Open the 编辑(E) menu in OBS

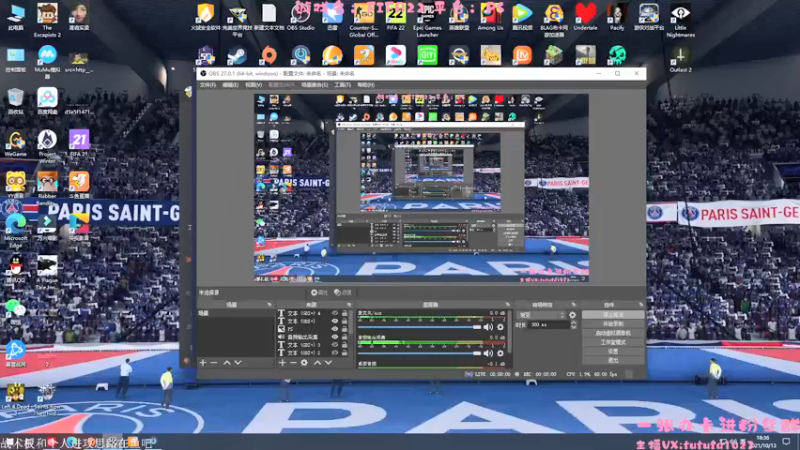230,85
